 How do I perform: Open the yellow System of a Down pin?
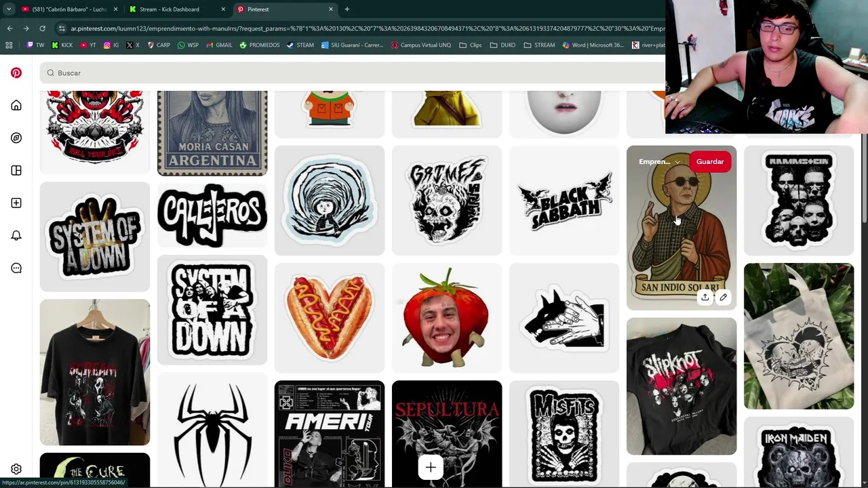pos(95,236)
